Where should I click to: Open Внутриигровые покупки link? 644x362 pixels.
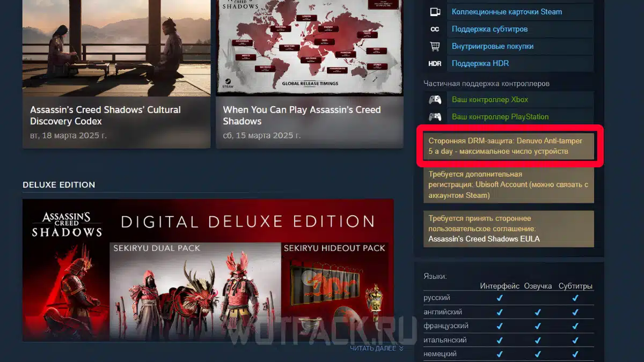tap(493, 46)
